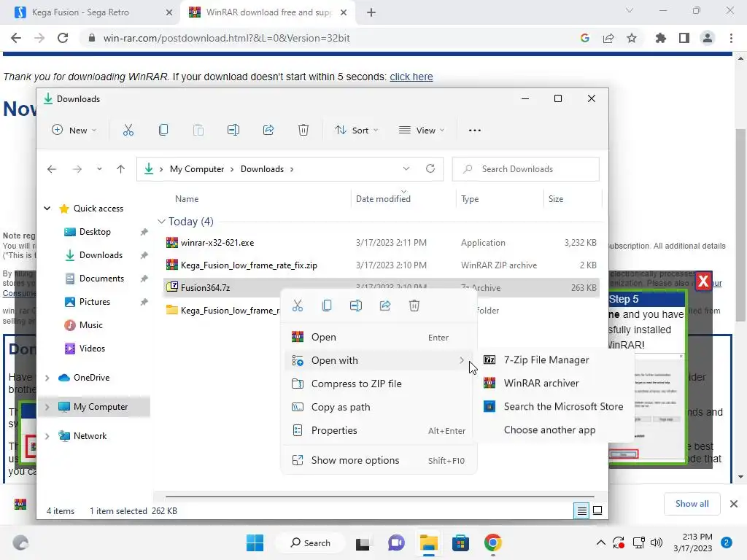This screenshot has height=560, width=747.
Task: Open the Sort dropdown menu
Action: click(356, 130)
